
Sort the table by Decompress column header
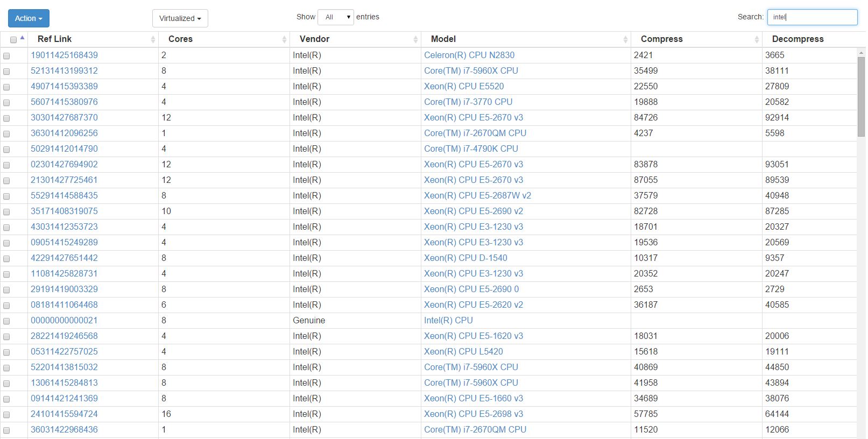coord(798,39)
